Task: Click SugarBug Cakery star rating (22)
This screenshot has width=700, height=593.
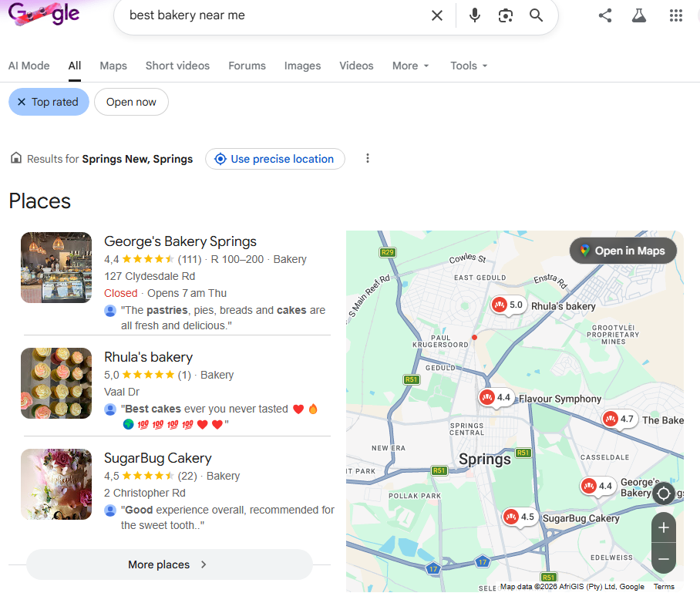Action: pos(150,476)
